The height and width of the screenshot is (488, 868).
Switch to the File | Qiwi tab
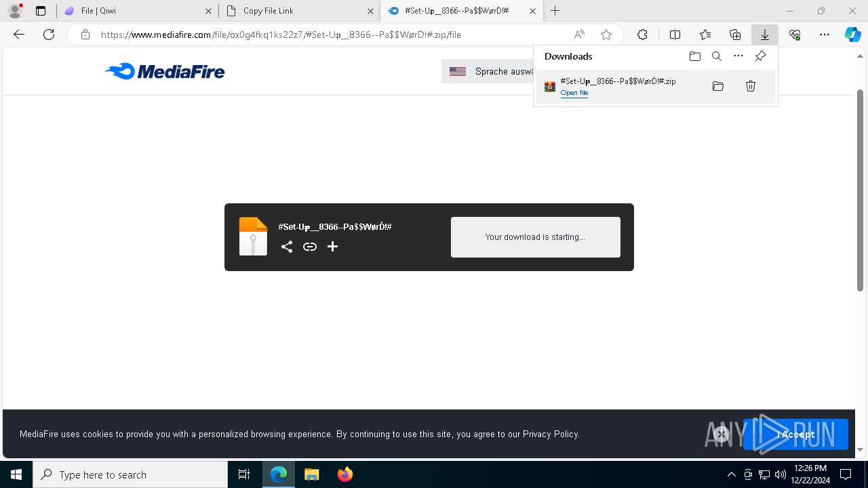138,11
